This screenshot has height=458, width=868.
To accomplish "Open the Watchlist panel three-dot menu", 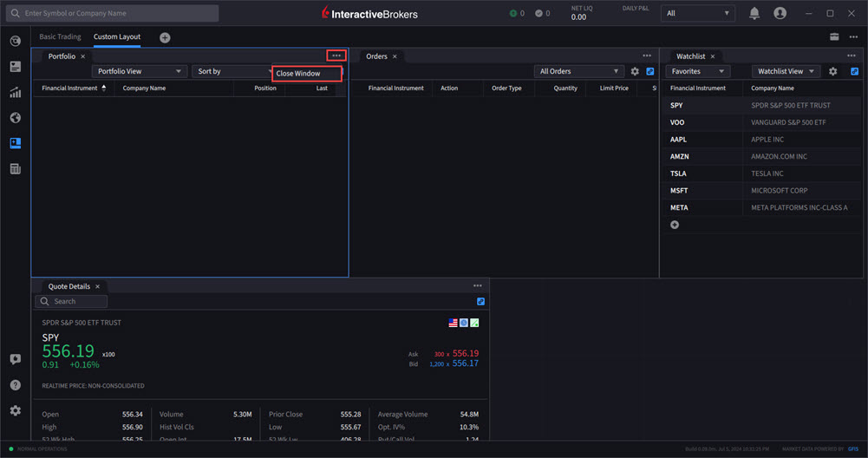I will pyautogui.click(x=852, y=56).
